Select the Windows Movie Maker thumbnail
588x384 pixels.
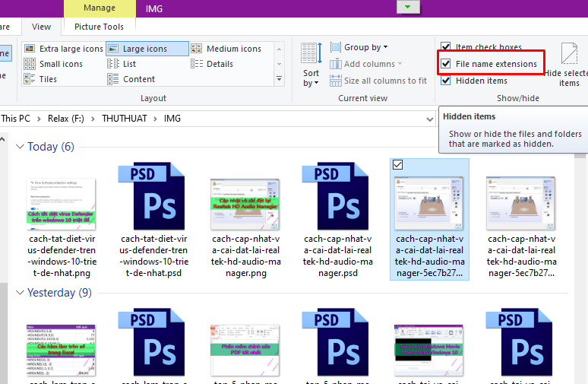429,351
